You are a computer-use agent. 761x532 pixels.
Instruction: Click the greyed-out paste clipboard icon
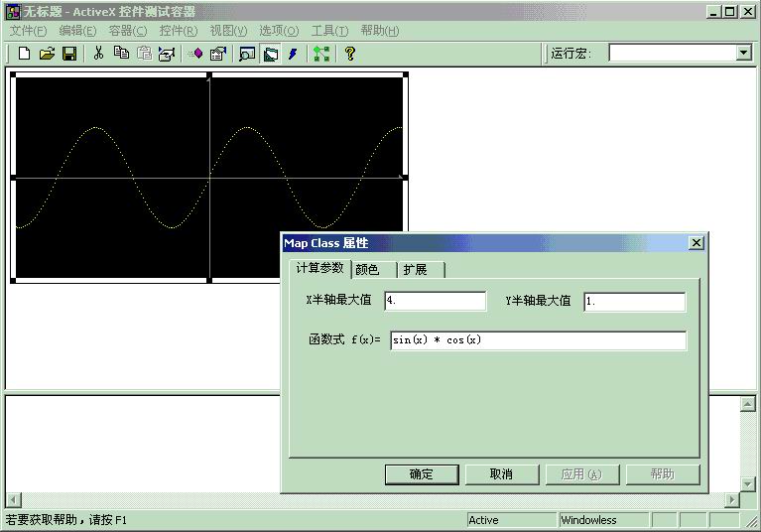[x=144, y=53]
